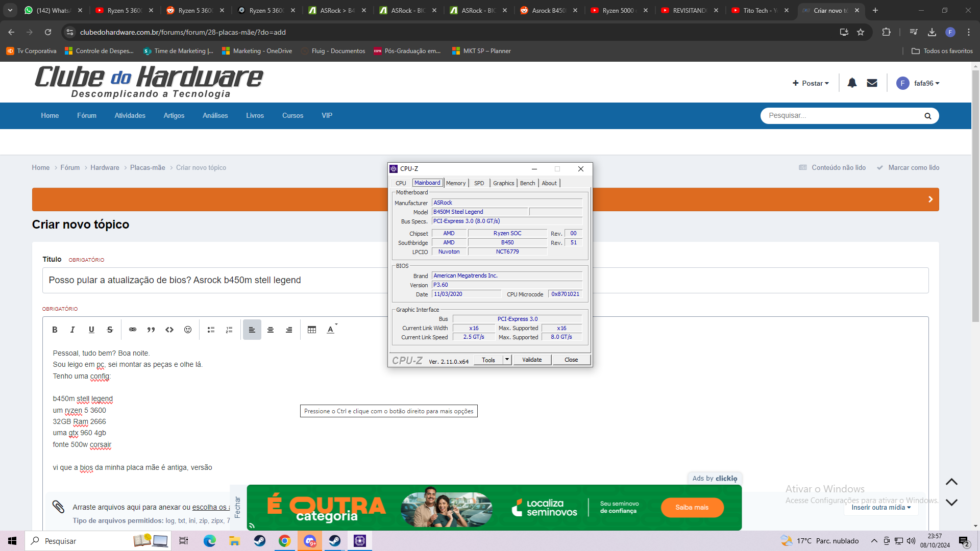Screen dimensions: 980x551
Task: Go to the Home navigation item
Action: click(x=50, y=115)
